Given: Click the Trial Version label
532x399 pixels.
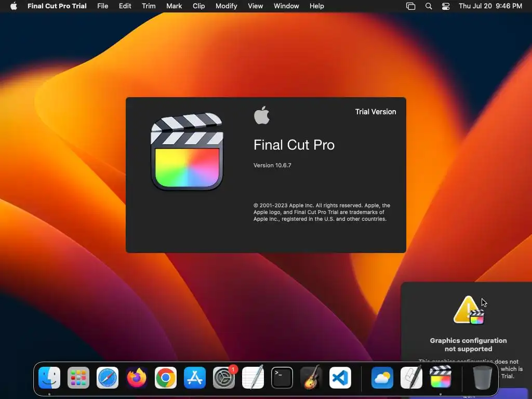Looking at the screenshot, I should pos(376,112).
